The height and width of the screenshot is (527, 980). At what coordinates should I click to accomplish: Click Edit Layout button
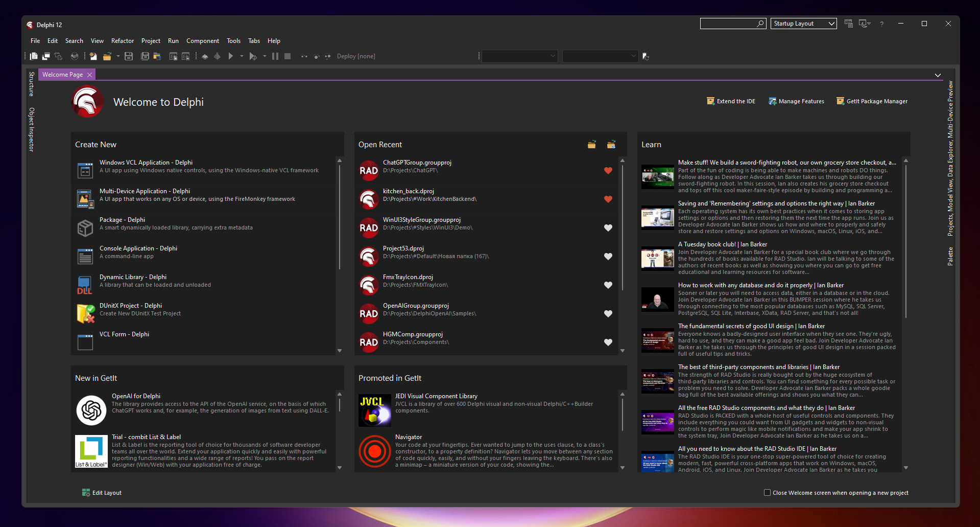click(x=102, y=493)
